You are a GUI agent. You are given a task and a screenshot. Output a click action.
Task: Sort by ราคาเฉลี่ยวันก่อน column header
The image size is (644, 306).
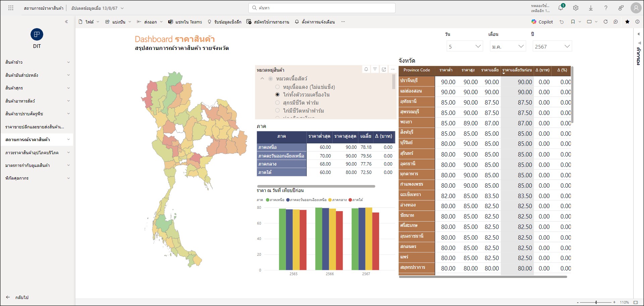[x=517, y=70]
